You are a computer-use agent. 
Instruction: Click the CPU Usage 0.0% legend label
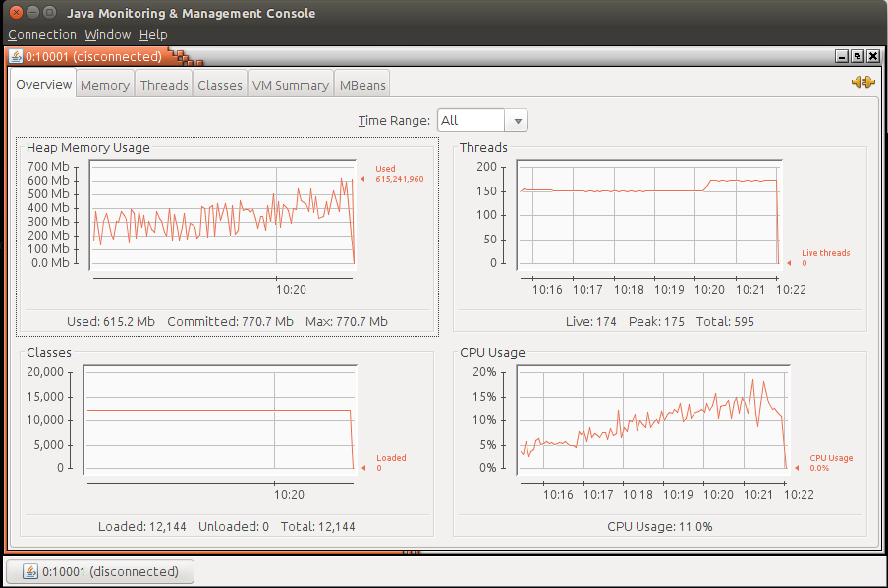pos(831,463)
